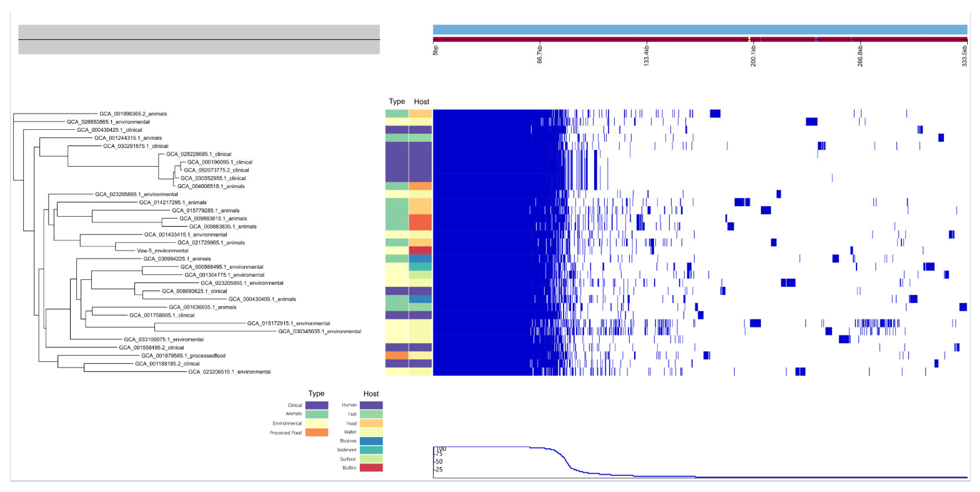Click the Biofilm host legend swatch
980x492 pixels.
(x=371, y=468)
